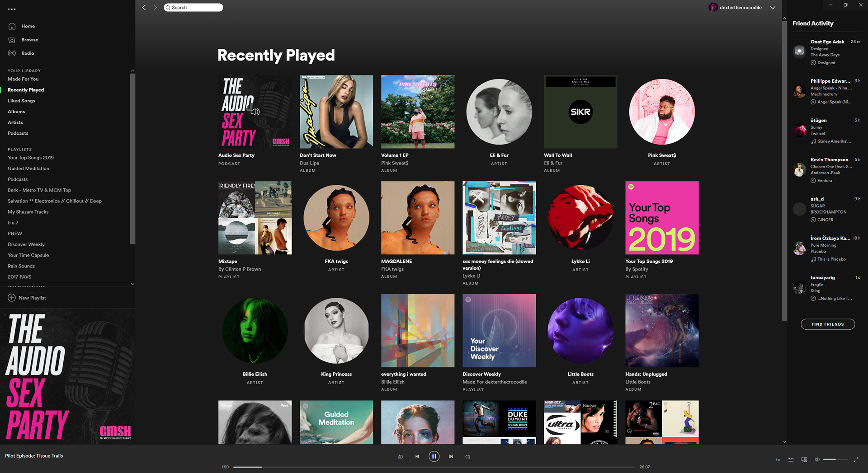Screen dimensions: 868x473
Task: Skip back 15 seconds
Action: click(x=400, y=457)
